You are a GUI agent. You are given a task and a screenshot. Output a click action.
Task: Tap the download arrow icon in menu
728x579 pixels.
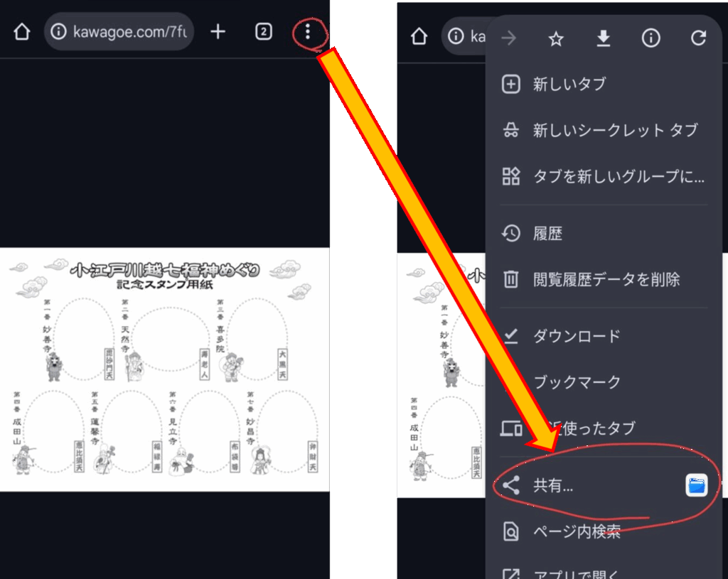pos(604,39)
